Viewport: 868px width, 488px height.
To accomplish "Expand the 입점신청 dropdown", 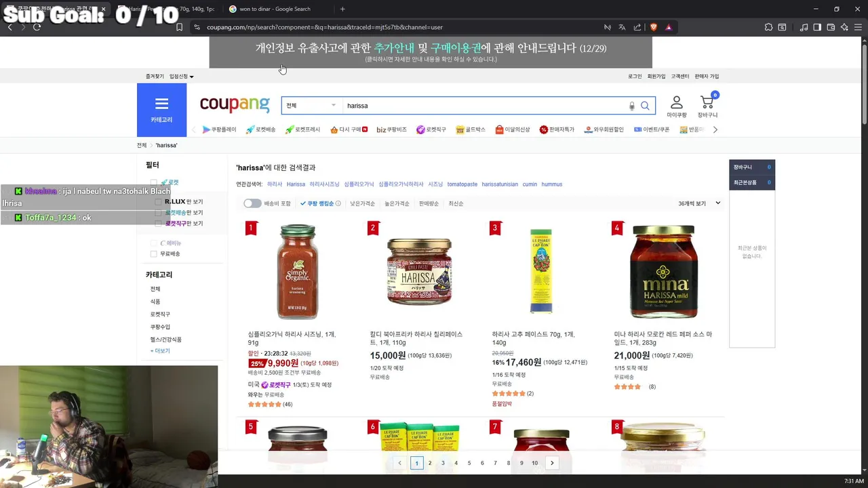I will point(181,77).
